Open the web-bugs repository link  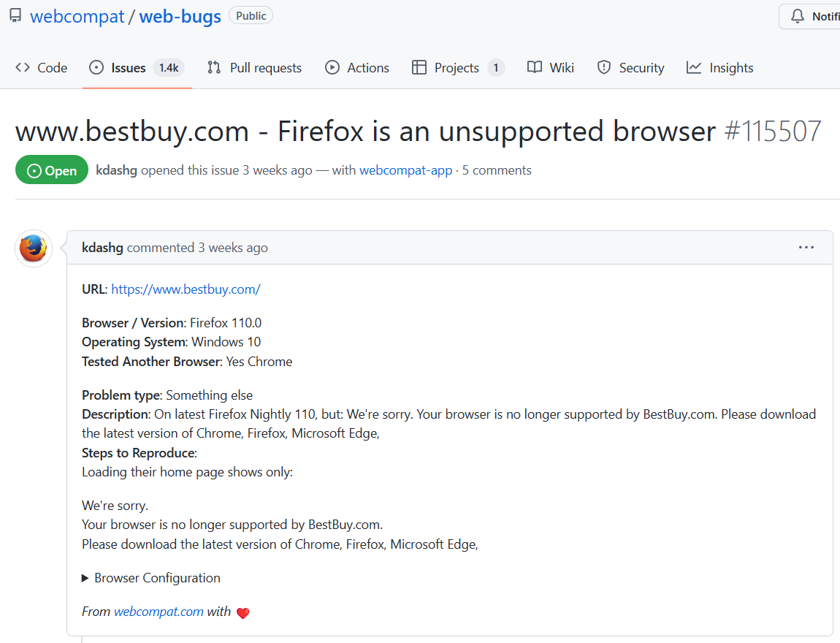click(x=180, y=17)
